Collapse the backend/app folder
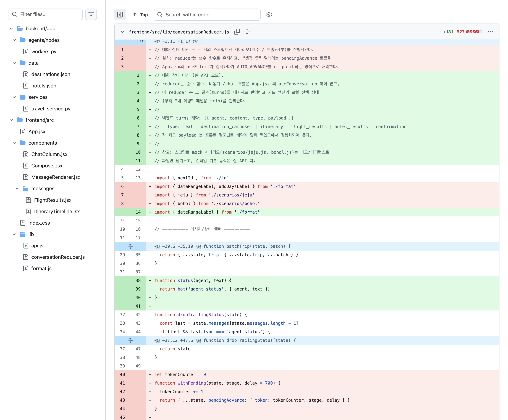The height and width of the screenshot is (420, 508). [x=11, y=28]
